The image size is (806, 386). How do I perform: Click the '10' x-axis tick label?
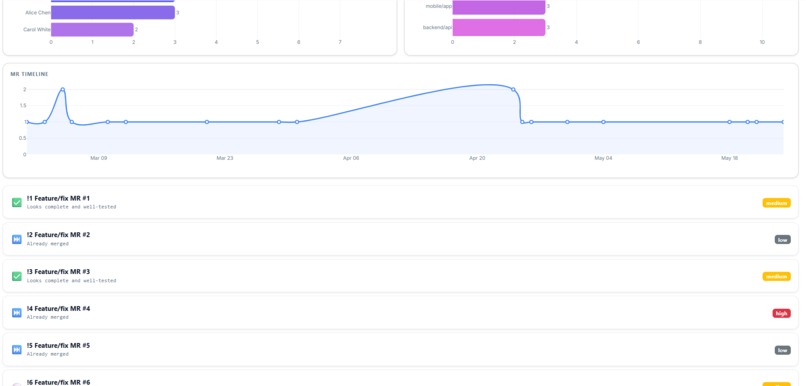[x=762, y=42]
